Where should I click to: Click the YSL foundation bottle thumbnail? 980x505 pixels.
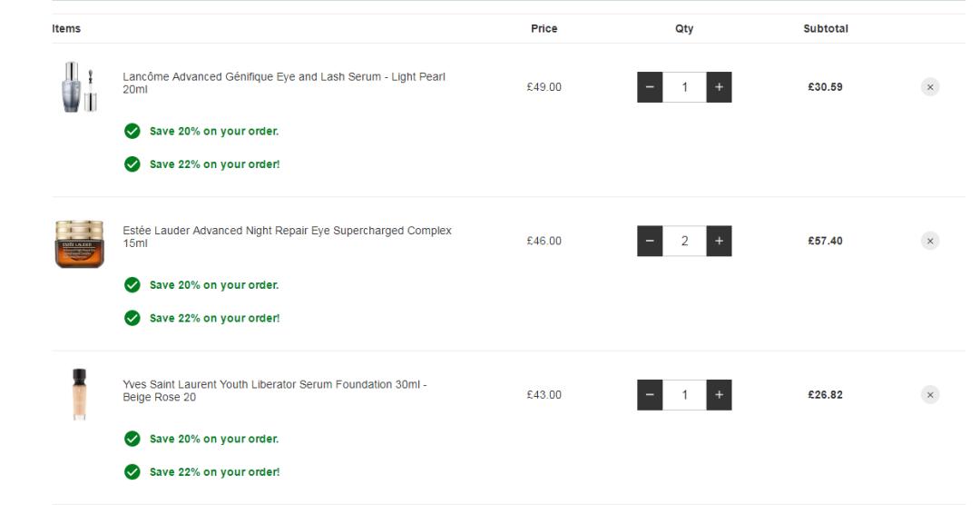point(79,394)
